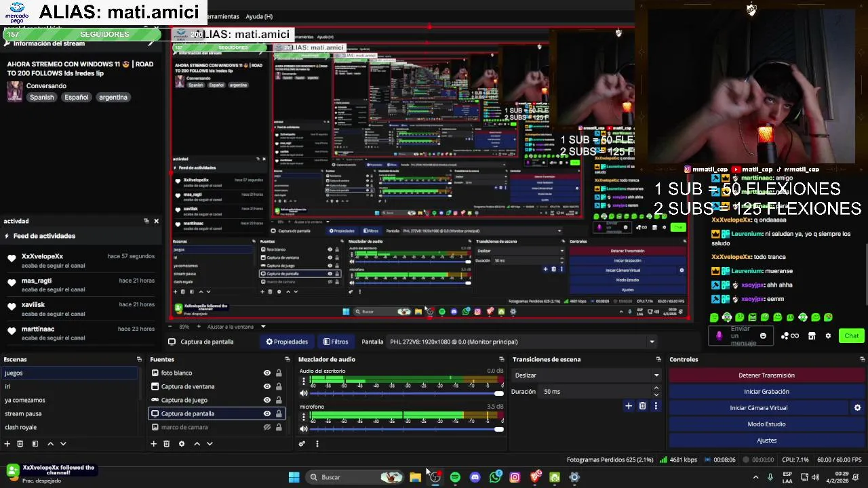Undock the Mezclador de audio panel

[502, 359]
